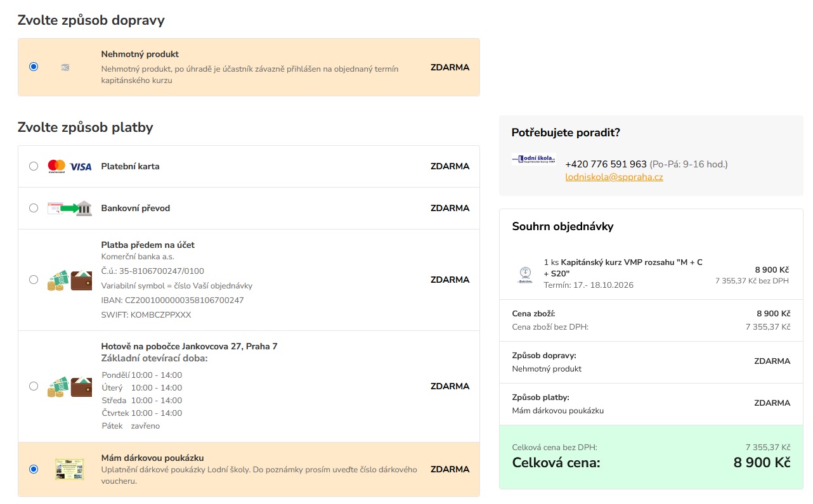Click the gift voucher image icon

pos(70,469)
